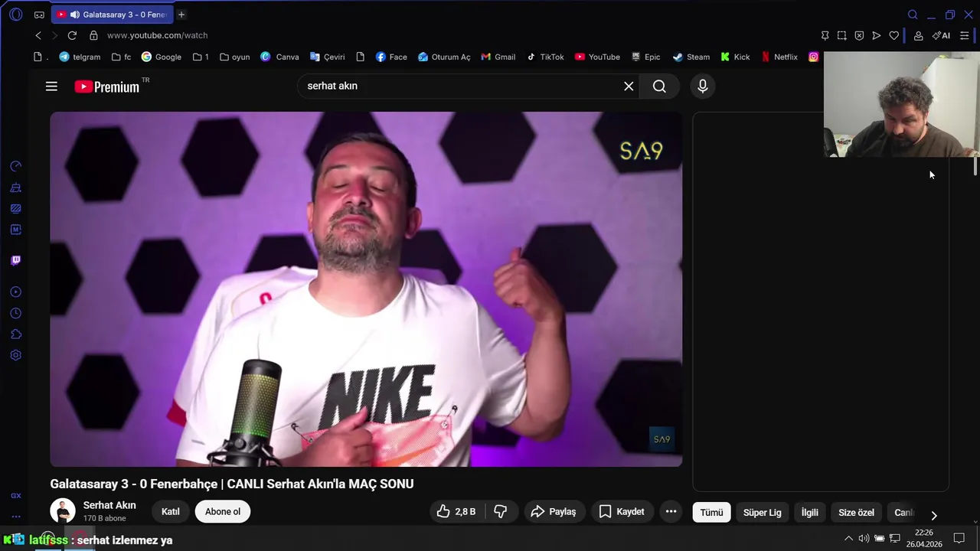
Task: Expand the oyun bookmarks folder
Action: click(234, 57)
